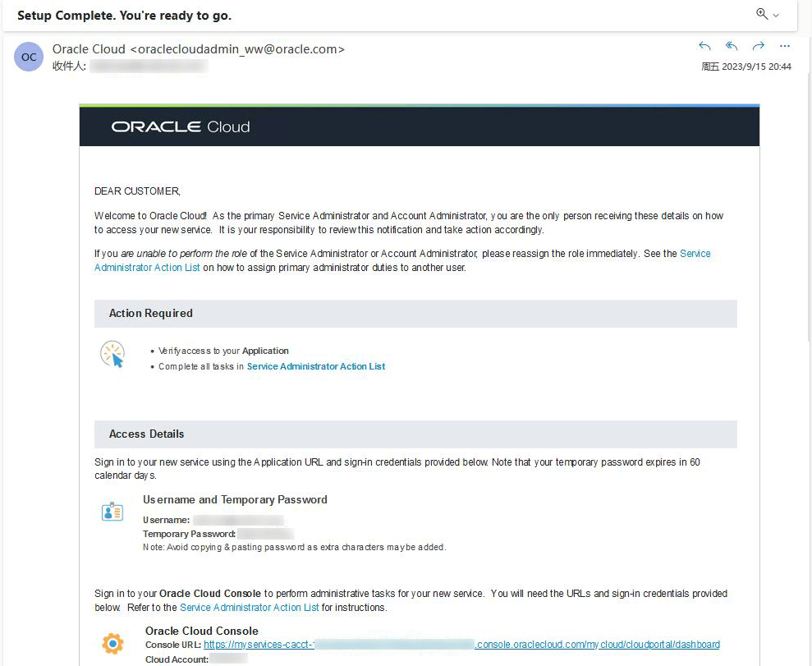Click the Reply arrow icon
The height and width of the screenshot is (666, 812).
click(704, 46)
